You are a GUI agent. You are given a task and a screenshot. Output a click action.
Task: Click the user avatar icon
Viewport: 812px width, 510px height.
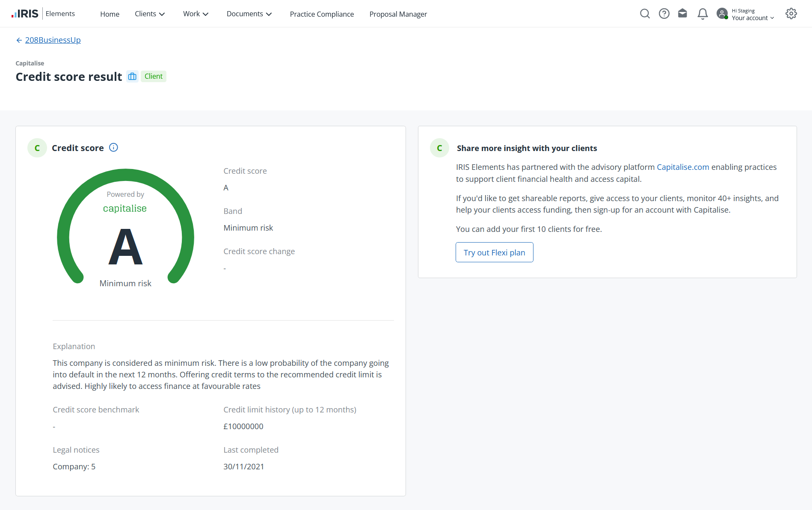pos(722,14)
